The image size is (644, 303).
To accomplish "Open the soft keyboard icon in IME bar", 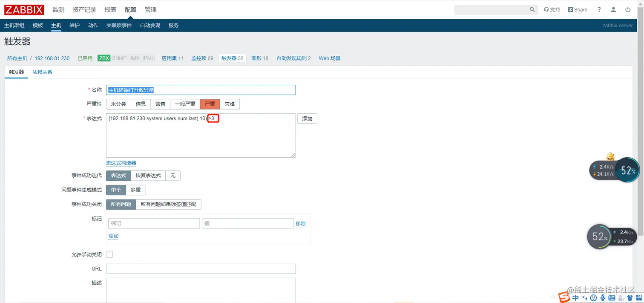I will click(612, 297).
